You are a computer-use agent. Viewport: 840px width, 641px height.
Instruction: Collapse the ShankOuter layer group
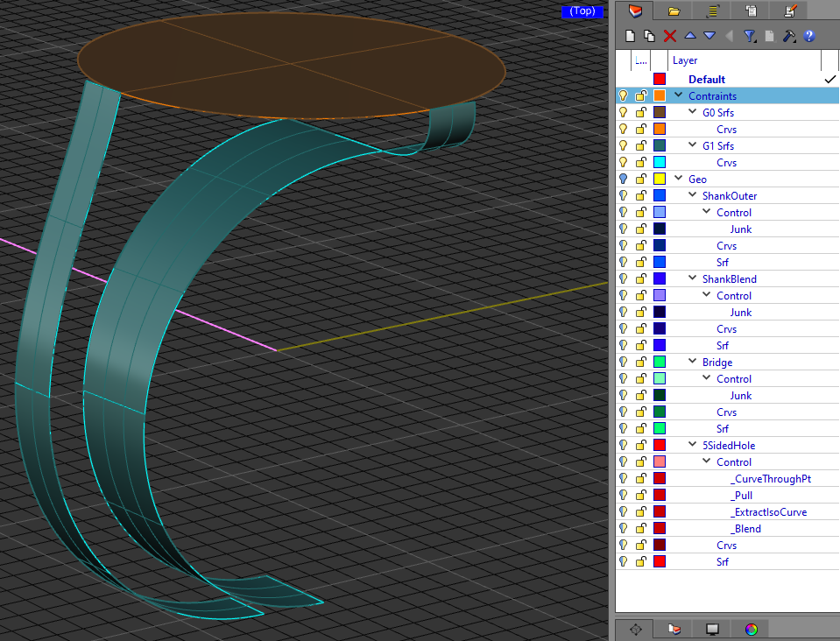point(693,195)
